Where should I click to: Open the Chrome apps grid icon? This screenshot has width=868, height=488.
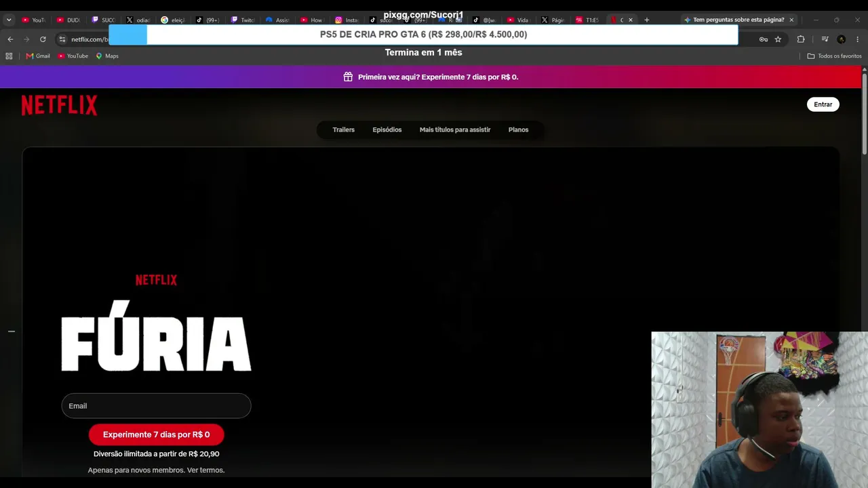9,56
